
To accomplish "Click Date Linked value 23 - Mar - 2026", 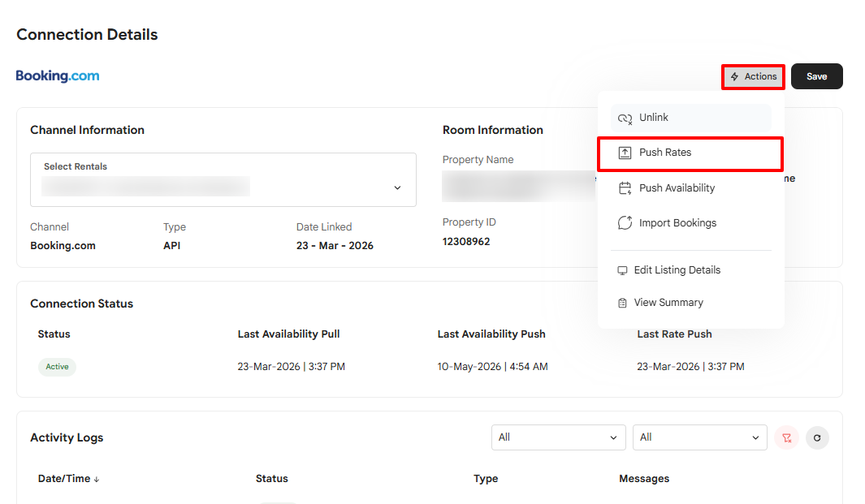I will click(x=335, y=246).
